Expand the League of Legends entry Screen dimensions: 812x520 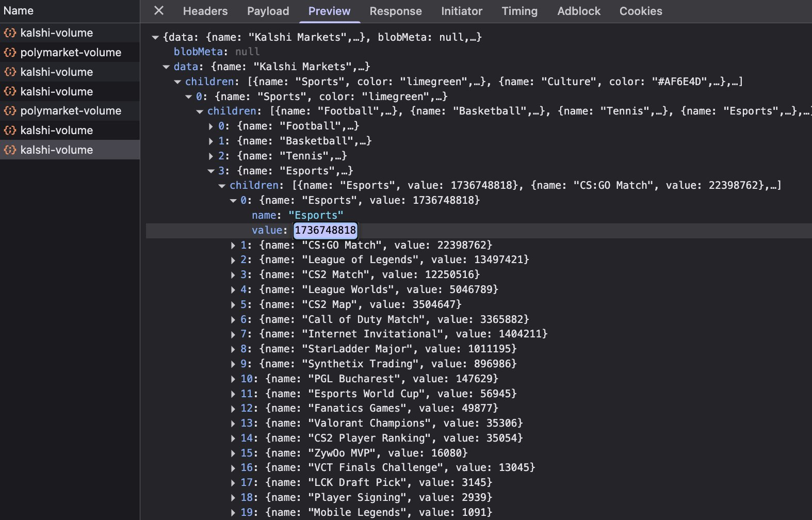(x=233, y=261)
